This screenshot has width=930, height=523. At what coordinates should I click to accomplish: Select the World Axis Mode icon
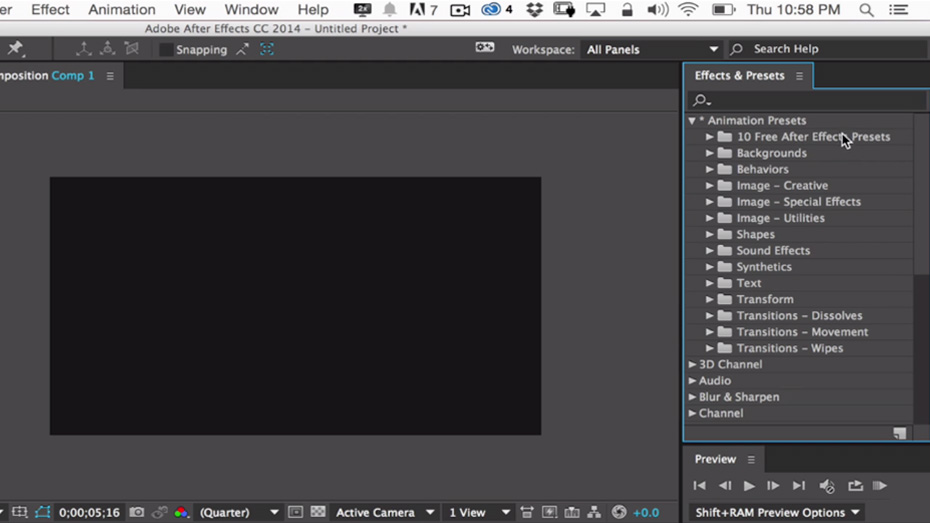[x=107, y=49]
